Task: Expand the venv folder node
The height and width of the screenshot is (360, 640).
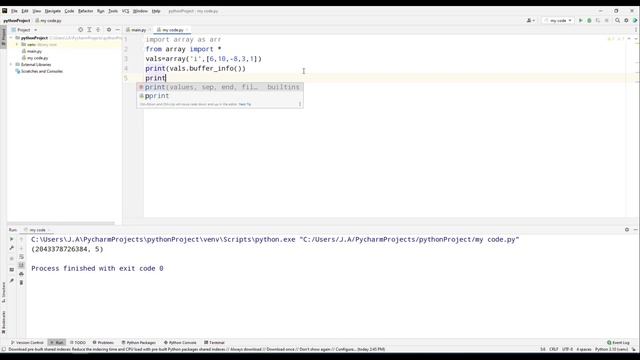Action: click(17, 44)
